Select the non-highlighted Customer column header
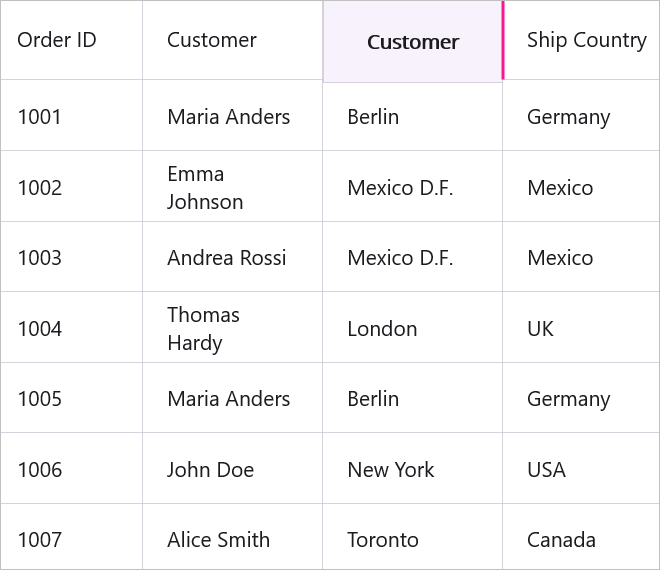Viewport: 660px width, 570px height. pyautogui.click(x=232, y=40)
